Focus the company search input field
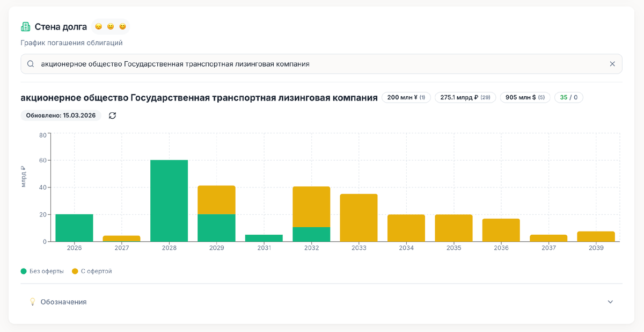This screenshot has height=332, width=644. pos(321,64)
